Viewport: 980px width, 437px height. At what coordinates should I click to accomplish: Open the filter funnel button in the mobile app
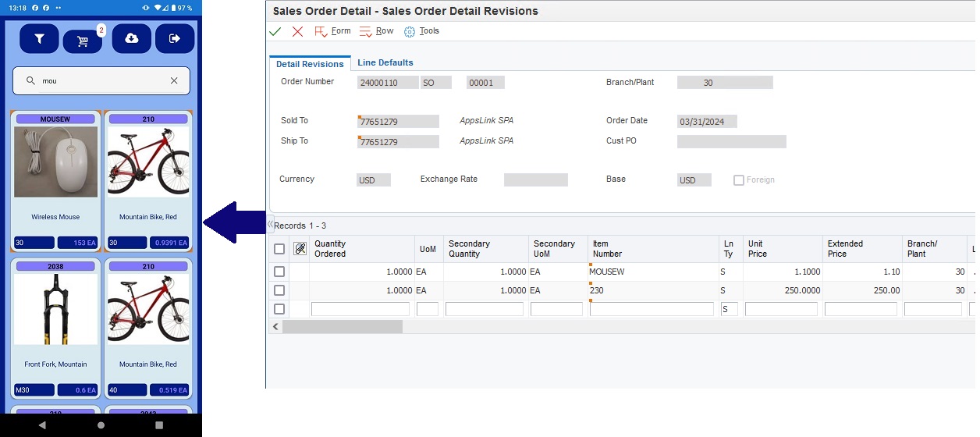pyautogui.click(x=39, y=38)
